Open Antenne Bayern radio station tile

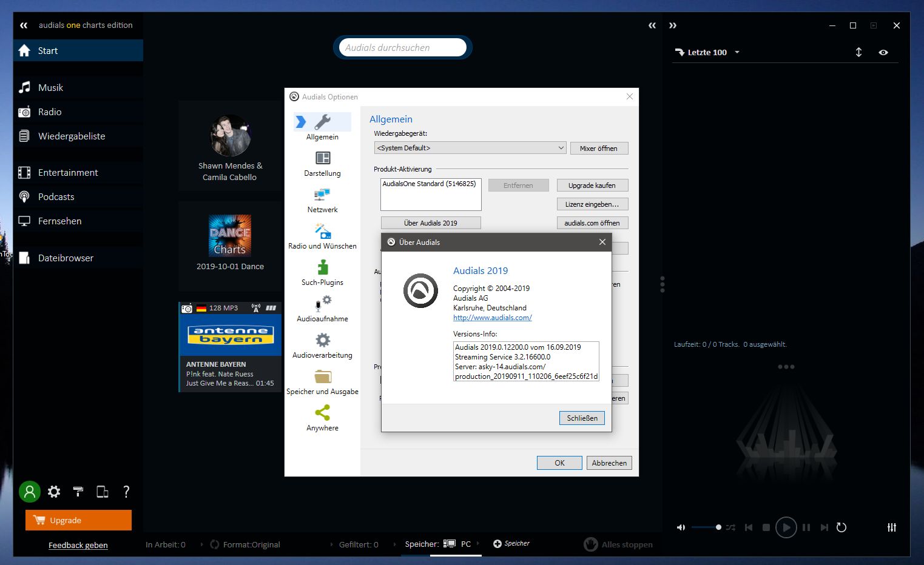(230, 347)
